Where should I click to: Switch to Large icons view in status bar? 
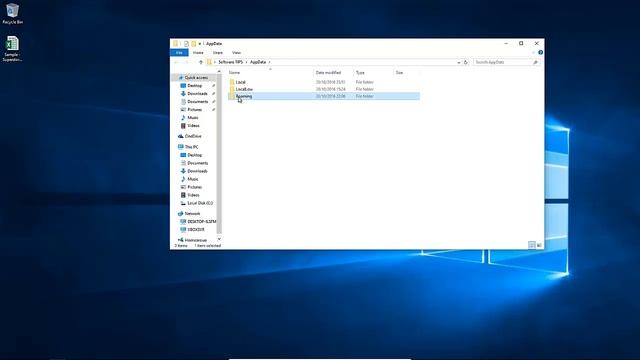pos(539,245)
